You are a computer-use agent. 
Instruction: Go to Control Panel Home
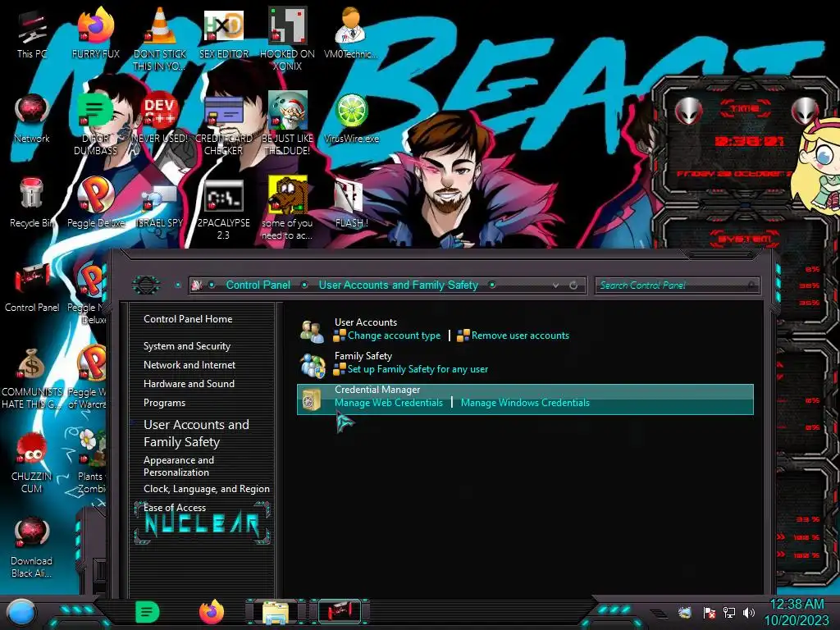click(188, 319)
